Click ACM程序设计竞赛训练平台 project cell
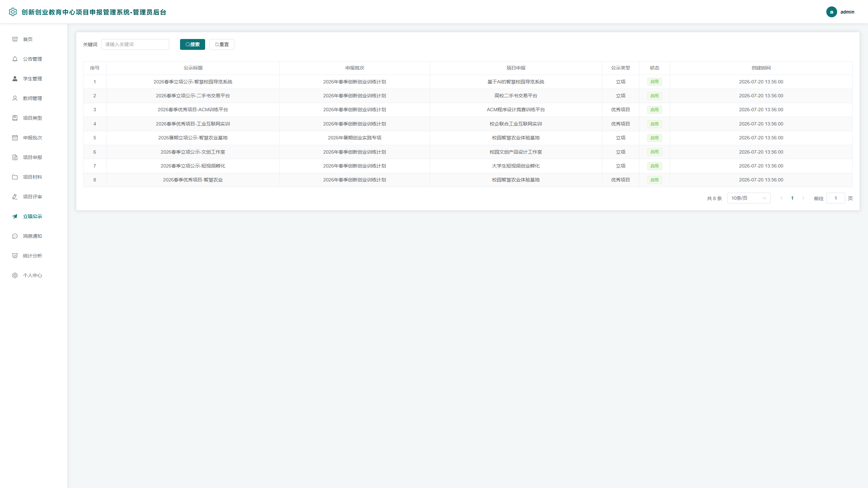 (x=516, y=110)
